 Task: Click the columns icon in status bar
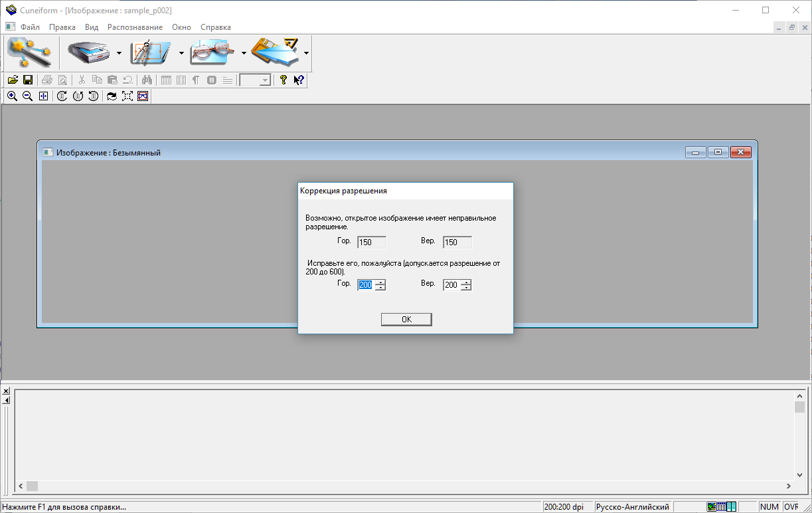pos(731,507)
